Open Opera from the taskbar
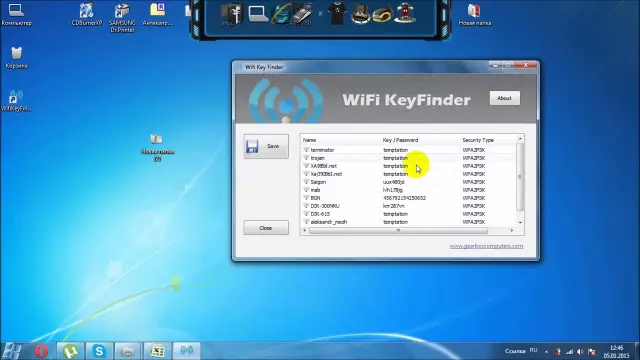This screenshot has width=640, height=360. click(41, 351)
